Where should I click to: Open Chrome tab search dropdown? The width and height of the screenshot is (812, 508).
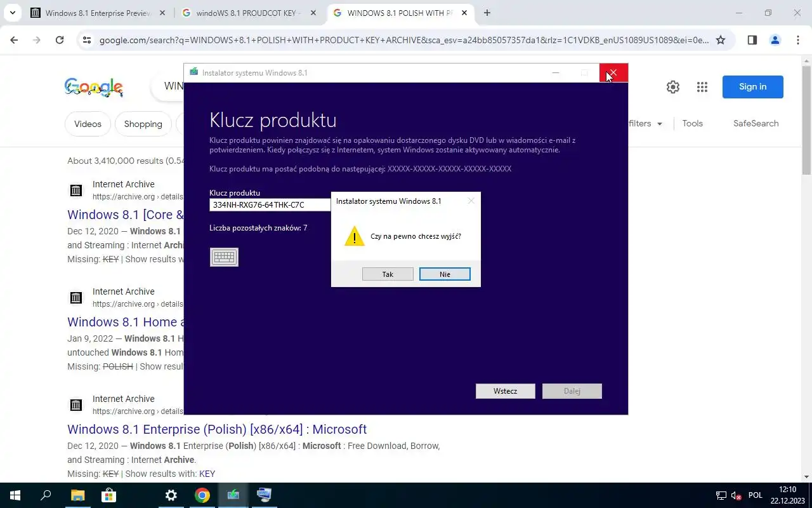pyautogui.click(x=12, y=13)
